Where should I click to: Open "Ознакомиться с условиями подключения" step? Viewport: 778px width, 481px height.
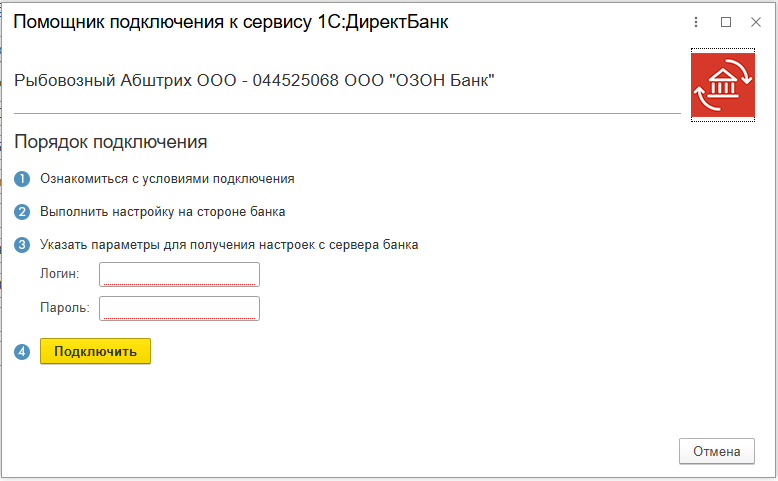[x=167, y=179]
